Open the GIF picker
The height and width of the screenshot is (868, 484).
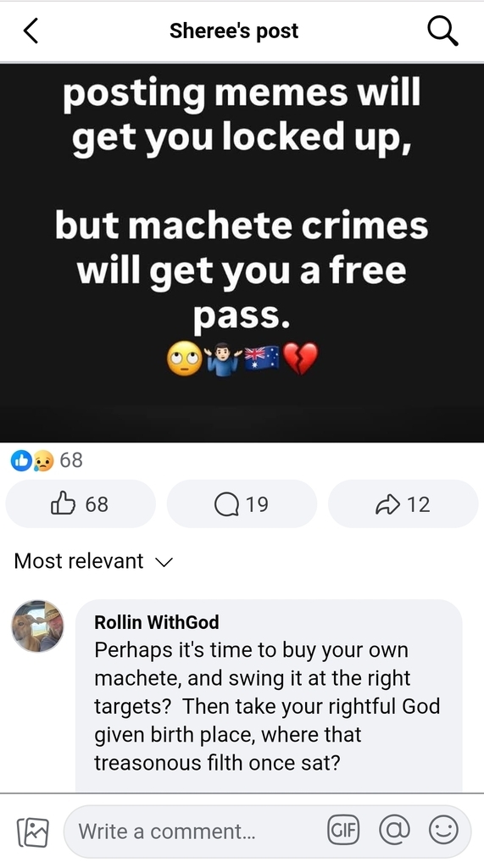click(x=343, y=831)
